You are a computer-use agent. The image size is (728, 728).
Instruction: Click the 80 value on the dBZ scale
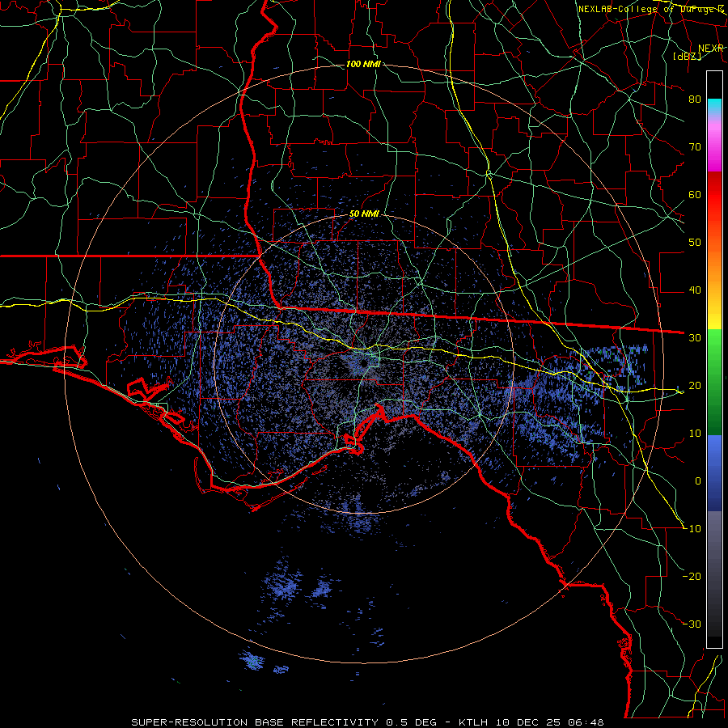pos(695,99)
